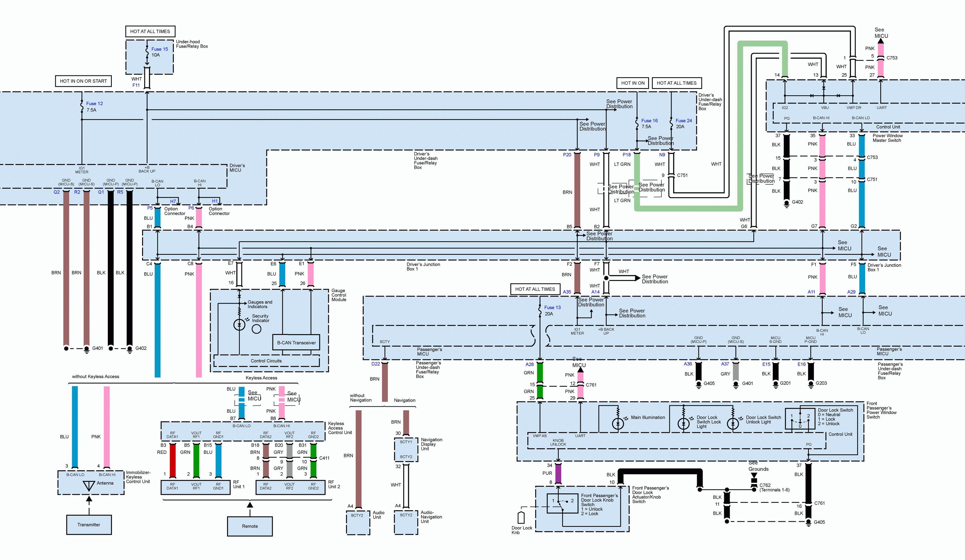Click the Antenna triangle symbol
Viewport: 965px width, 560px height.
click(x=89, y=485)
